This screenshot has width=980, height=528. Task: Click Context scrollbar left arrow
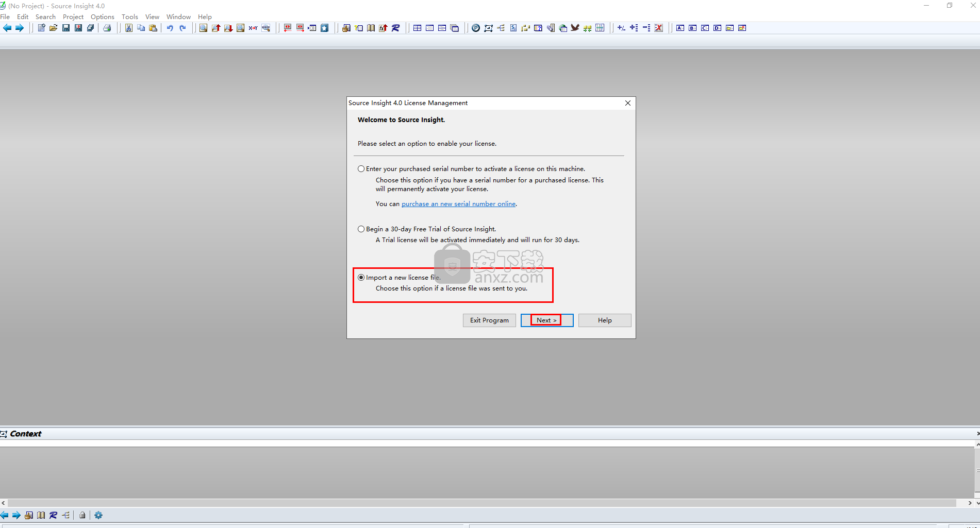coord(4,503)
